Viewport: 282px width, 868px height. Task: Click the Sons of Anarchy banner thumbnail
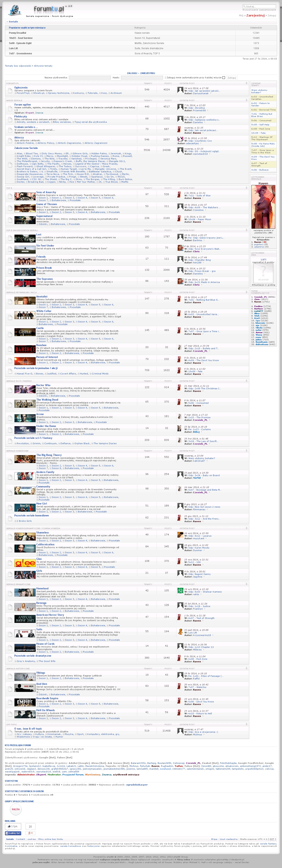point(25,196)
